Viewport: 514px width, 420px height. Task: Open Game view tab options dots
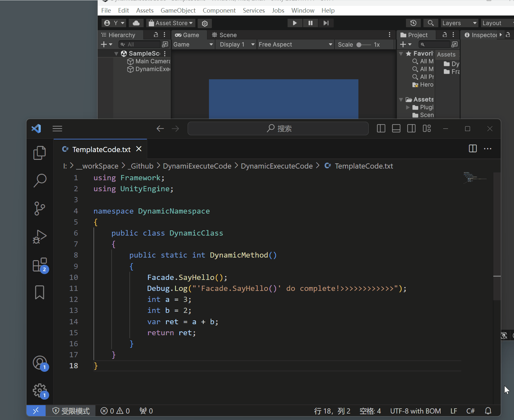click(389, 35)
